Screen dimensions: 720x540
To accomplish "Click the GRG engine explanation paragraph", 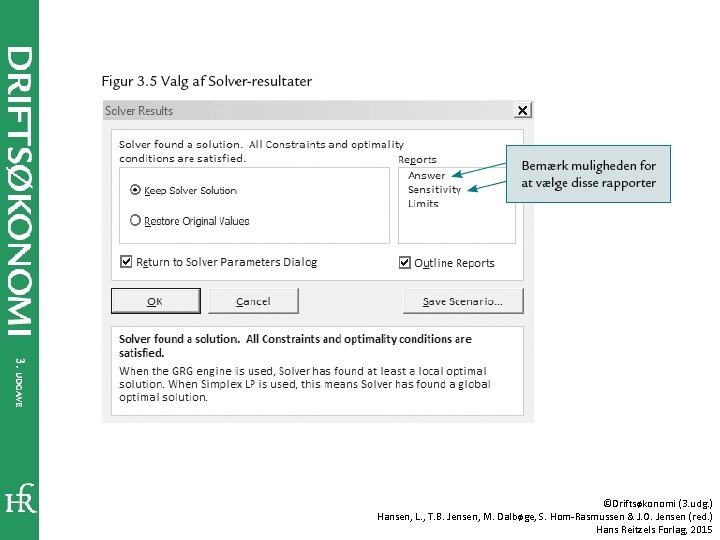I will [305, 384].
